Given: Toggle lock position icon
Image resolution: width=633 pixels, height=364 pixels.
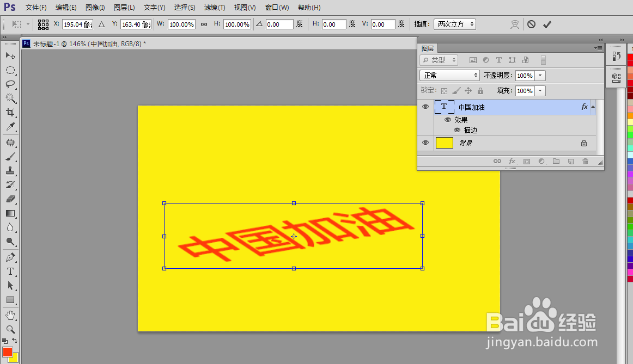Looking at the screenshot, I should 468,91.
